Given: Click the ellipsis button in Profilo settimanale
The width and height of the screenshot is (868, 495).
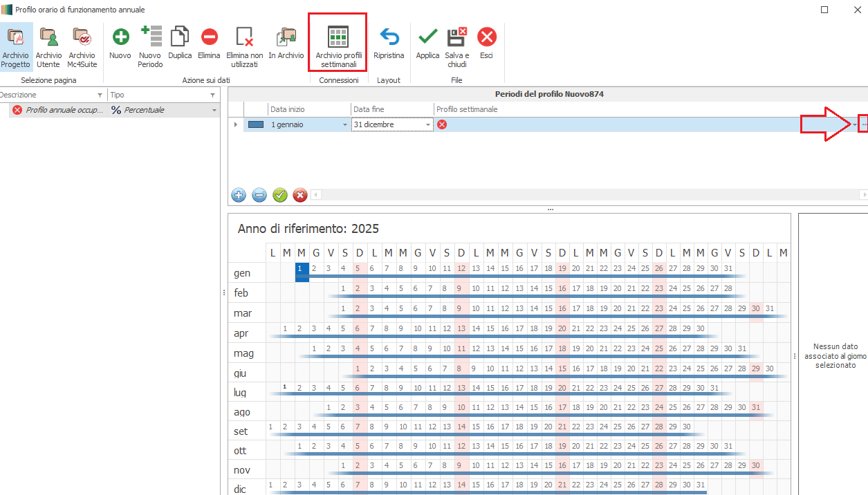Looking at the screenshot, I should (x=864, y=124).
